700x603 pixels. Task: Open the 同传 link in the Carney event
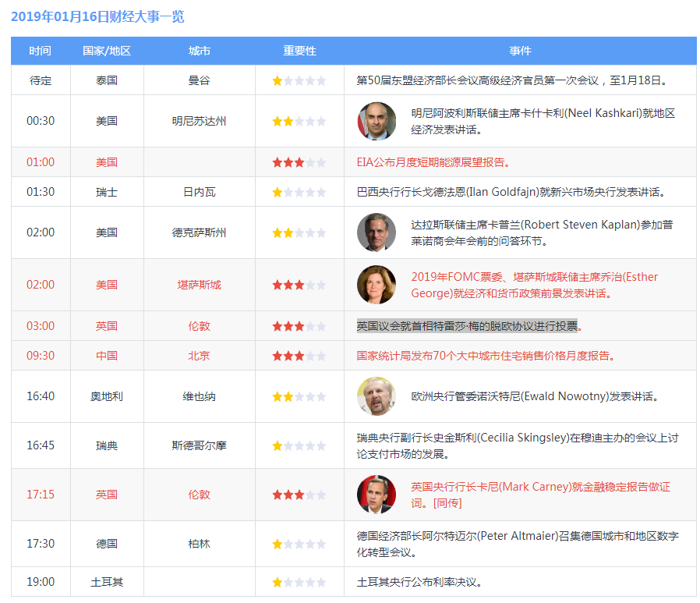point(447,503)
